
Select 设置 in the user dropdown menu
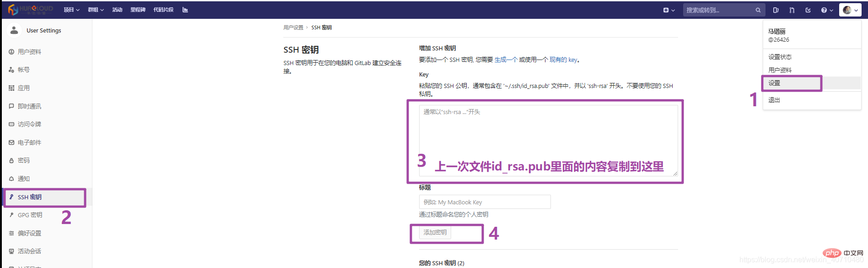pos(812,83)
